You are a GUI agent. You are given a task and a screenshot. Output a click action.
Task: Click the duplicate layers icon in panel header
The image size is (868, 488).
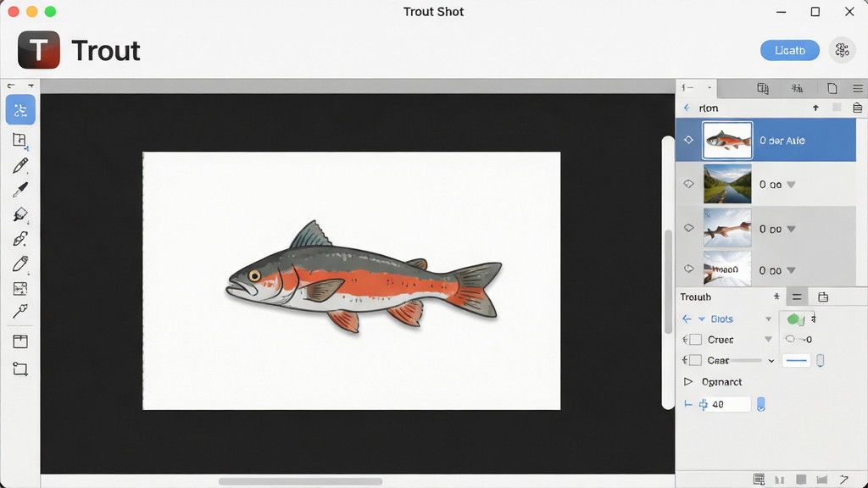763,88
